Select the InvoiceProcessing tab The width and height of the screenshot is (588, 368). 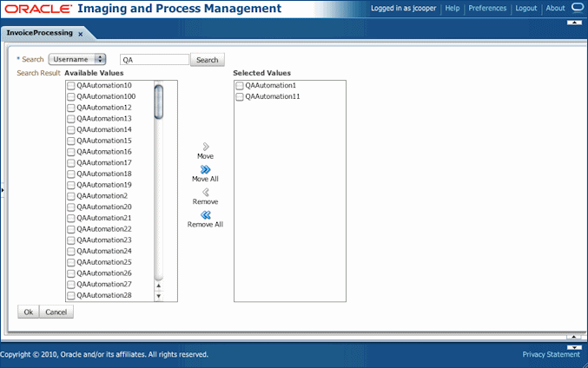[x=39, y=33]
